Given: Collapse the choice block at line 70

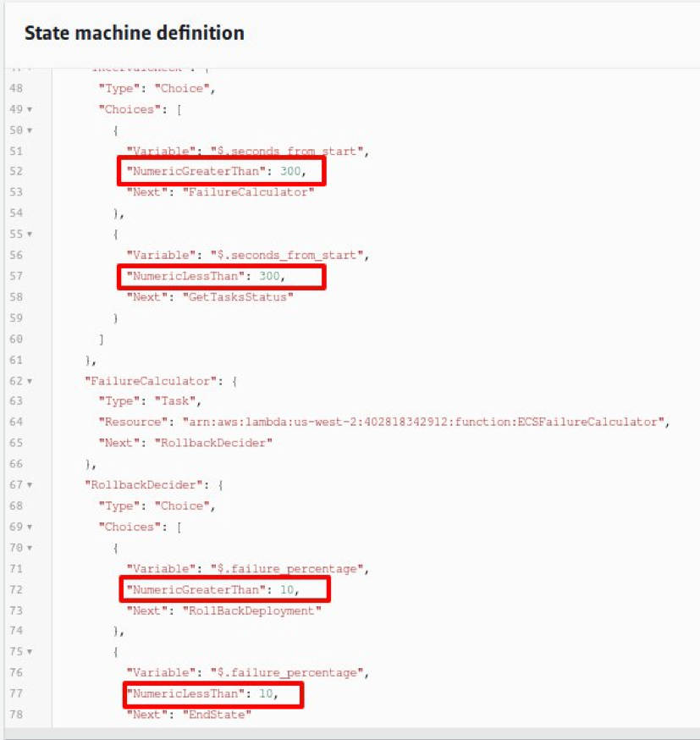Looking at the screenshot, I should [x=30, y=548].
